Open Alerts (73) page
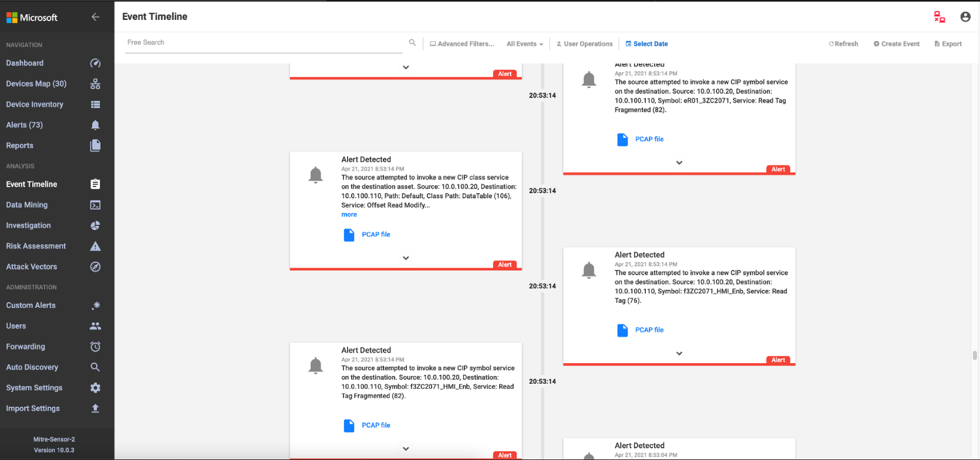This screenshot has width=980, height=460. pos(25,125)
